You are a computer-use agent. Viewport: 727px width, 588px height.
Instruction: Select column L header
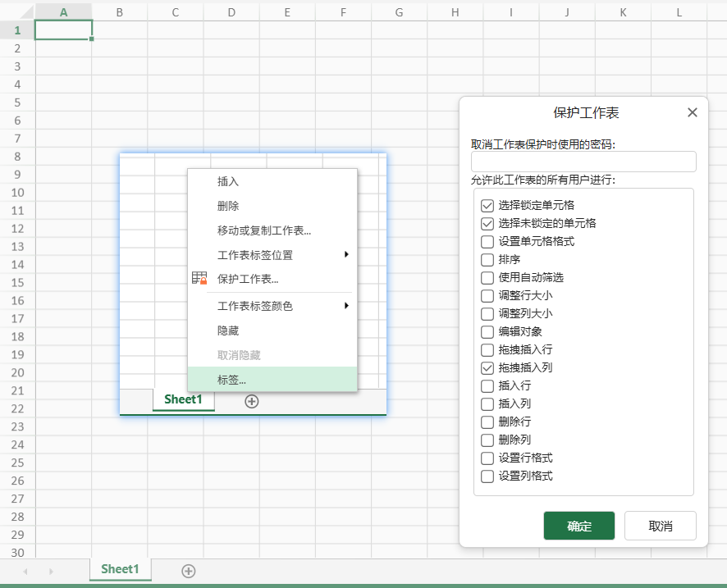[679, 12]
